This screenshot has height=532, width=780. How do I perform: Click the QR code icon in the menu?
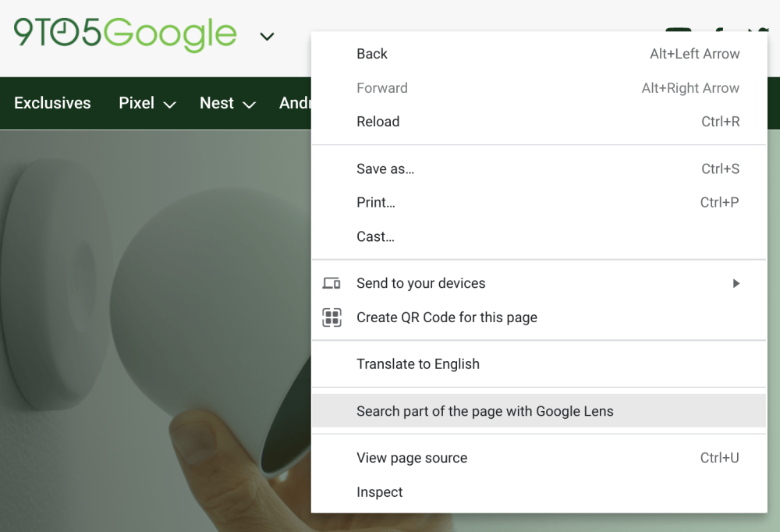pos(331,317)
